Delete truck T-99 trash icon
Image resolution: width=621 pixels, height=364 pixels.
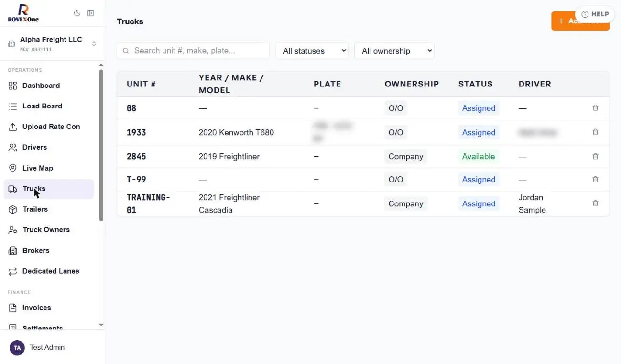[595, 180]
